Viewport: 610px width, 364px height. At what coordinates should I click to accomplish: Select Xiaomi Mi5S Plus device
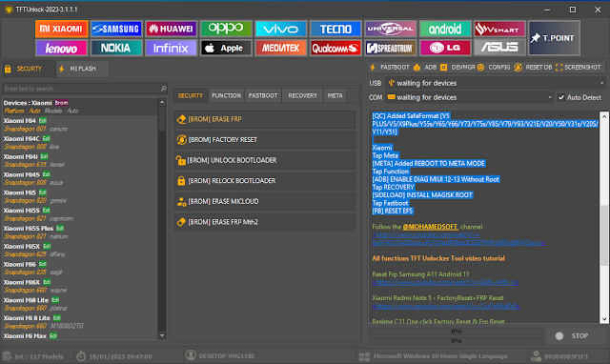click(80, 233)
